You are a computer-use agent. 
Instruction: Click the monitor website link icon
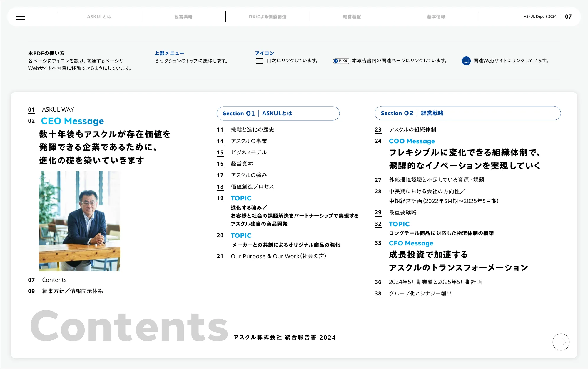(x=466, y=61)
